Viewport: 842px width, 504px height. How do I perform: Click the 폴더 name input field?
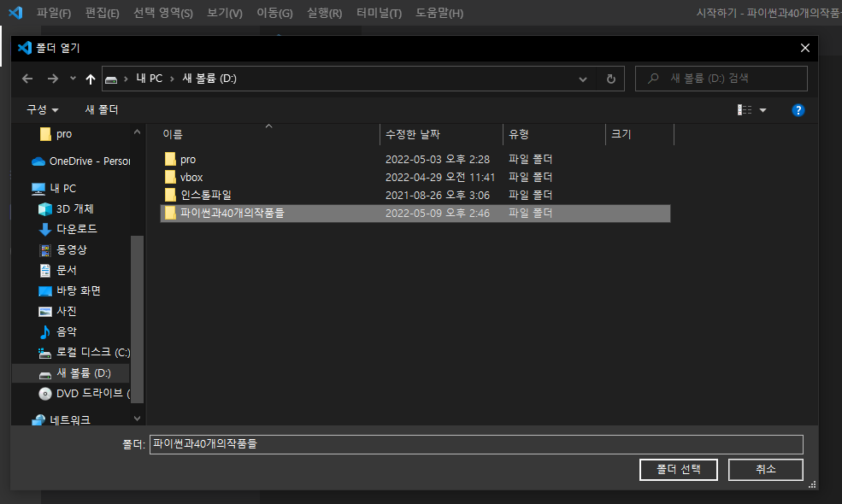(476, 444)
